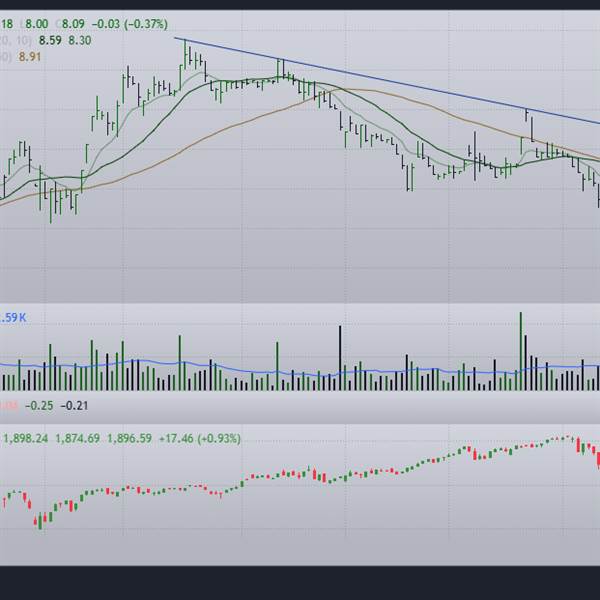The width and height of the screenshot is (600, 600).
Task: Click the index close value 1,896.59
Action: [129, 439]
